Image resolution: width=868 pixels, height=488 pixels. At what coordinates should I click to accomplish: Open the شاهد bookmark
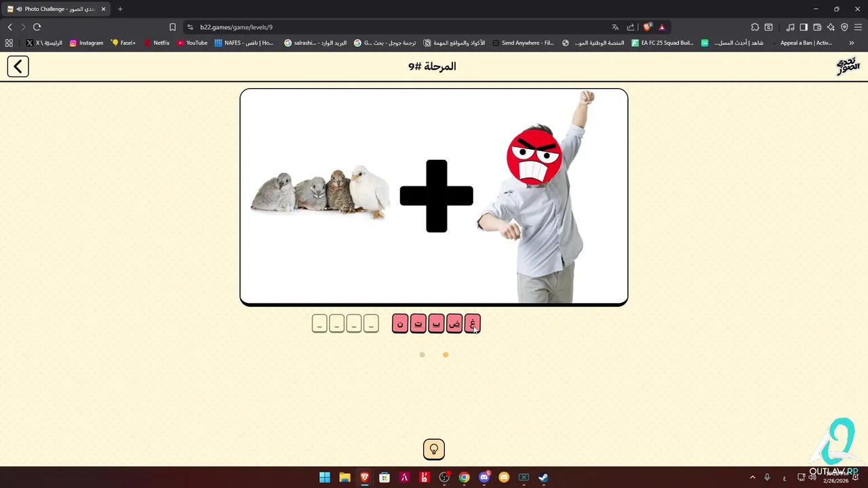pos(732,43)
